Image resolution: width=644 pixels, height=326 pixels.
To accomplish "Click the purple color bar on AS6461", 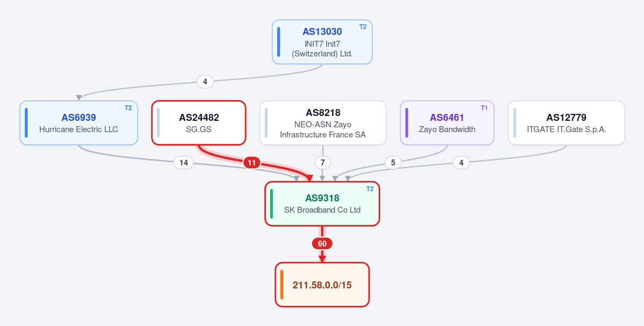I will click(407, 123).
